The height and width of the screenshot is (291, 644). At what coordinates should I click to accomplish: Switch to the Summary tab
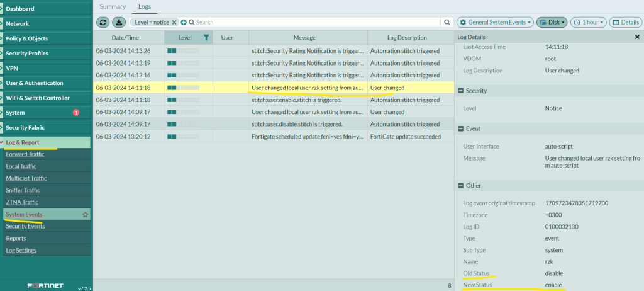point(113,6)
